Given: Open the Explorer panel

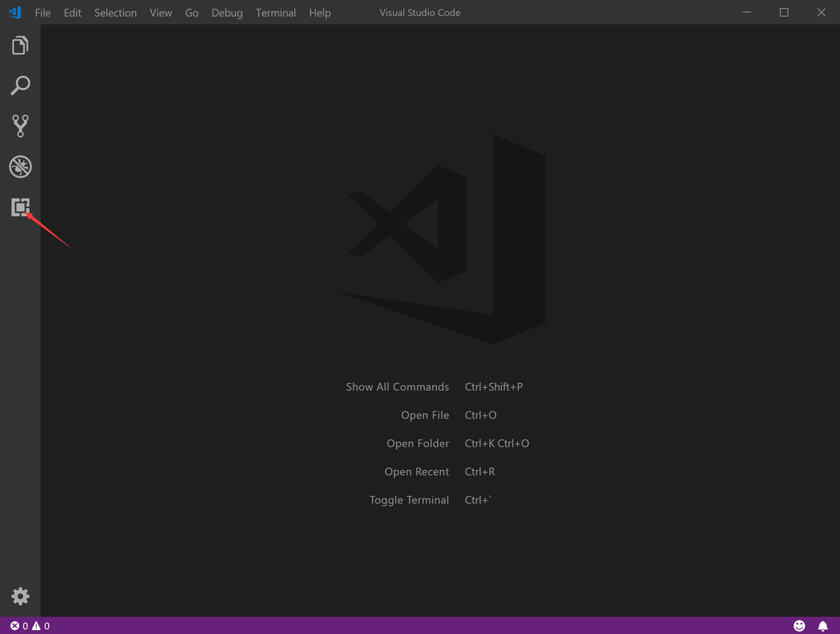Looking at the screenshot, I should coord(20,45).
